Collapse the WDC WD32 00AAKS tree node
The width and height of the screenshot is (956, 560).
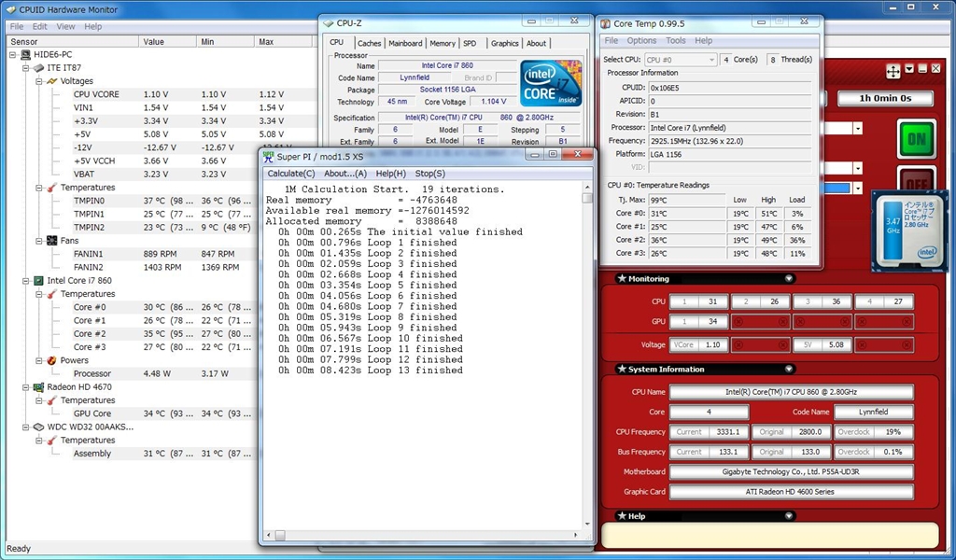pos(25,427)
